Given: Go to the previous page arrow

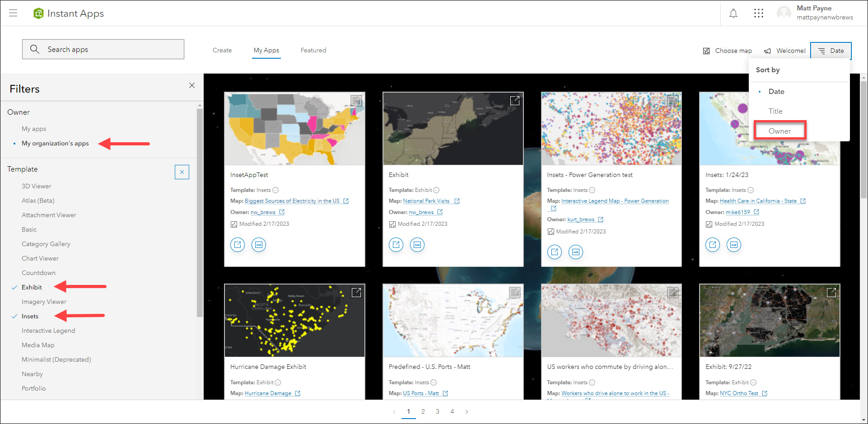Looking at the screenshot, I should (394, 412).
